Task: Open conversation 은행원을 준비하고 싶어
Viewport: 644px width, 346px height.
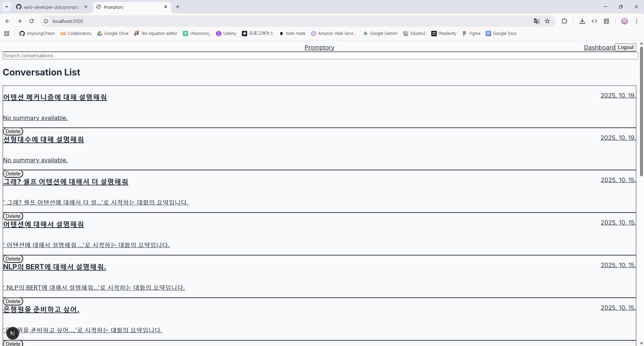Action: point(41,309)
